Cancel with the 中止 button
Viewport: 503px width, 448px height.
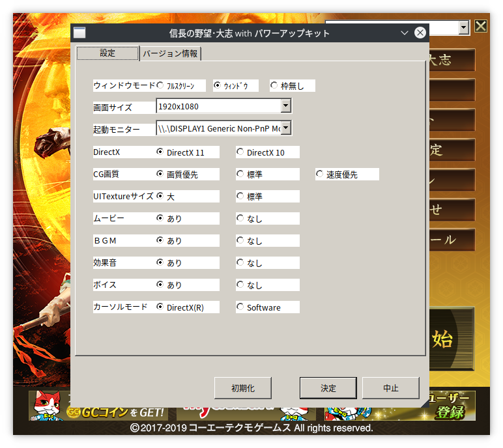point(391,388)
